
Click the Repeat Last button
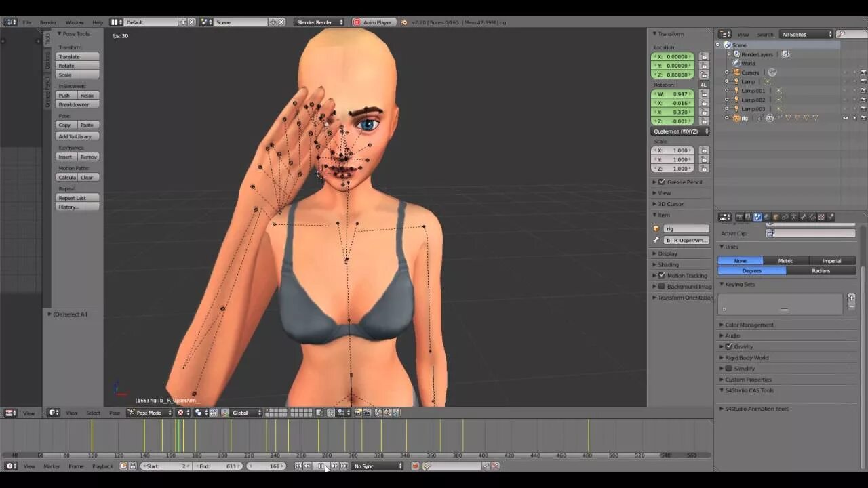click(x=77, y=198)
